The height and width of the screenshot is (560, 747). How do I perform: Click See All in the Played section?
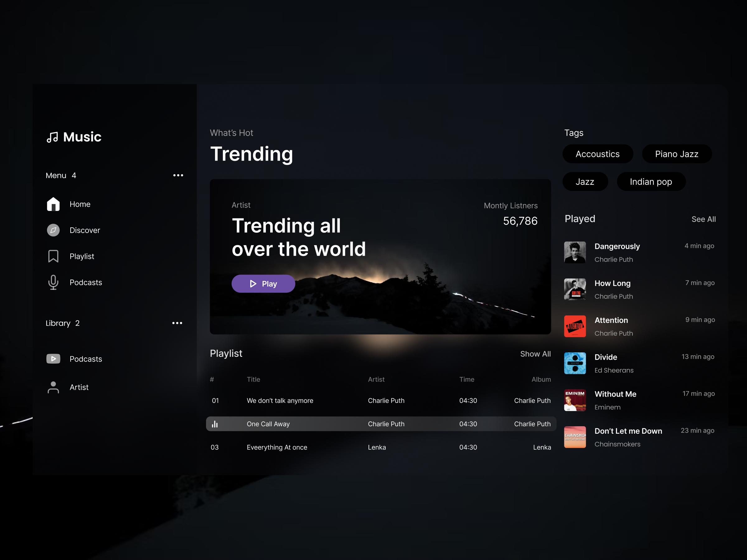click(x=703, y=219)
